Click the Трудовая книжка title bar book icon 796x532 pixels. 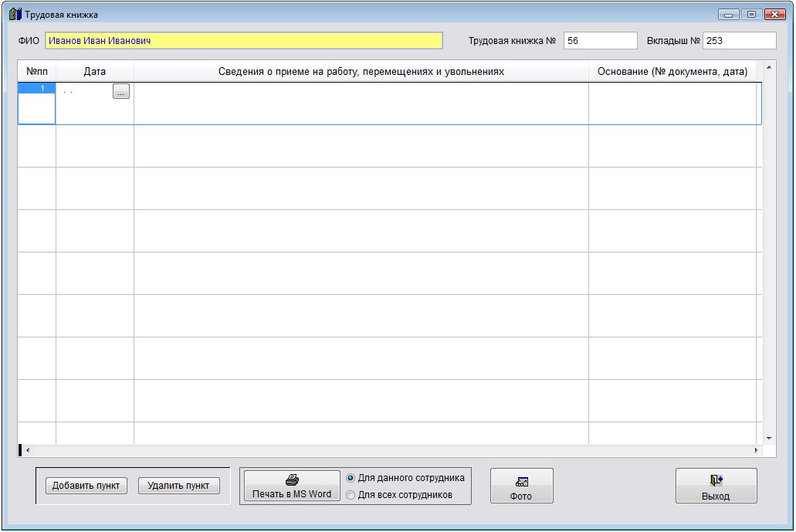[x=15, y=14]
